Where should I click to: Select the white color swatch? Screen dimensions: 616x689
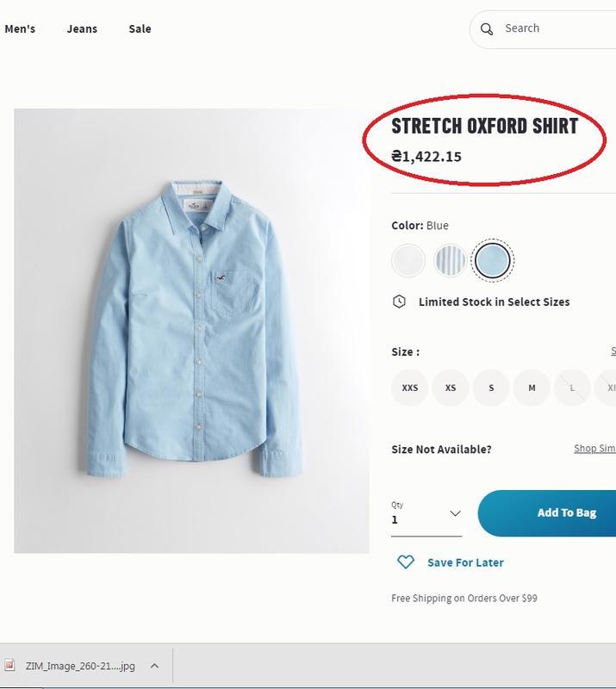click(408, 260)
